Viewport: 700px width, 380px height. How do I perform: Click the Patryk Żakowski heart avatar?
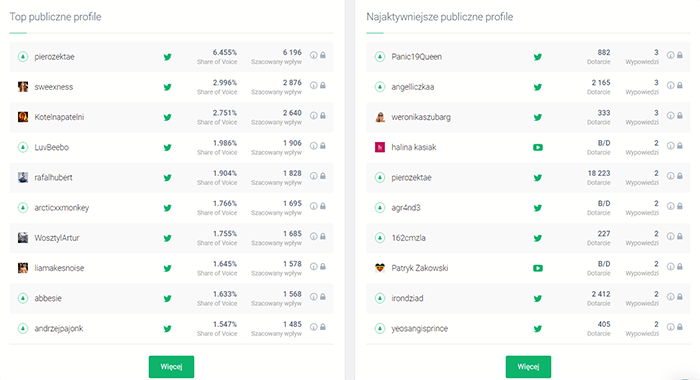pos(380,268)
